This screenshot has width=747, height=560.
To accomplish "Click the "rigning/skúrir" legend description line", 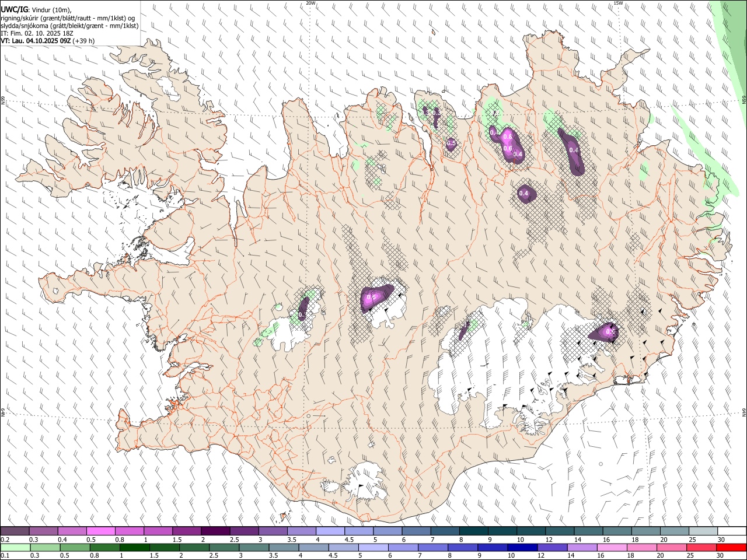I will 68,18.
